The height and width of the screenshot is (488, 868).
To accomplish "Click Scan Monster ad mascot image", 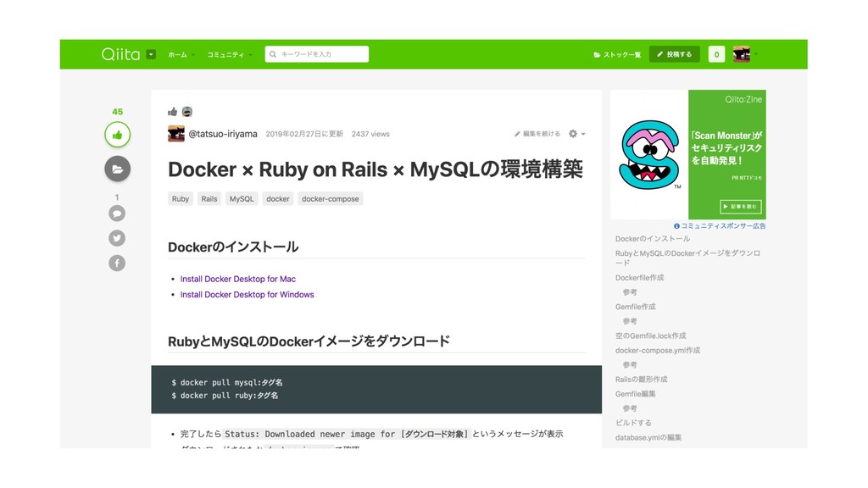I will (x=649, y=155).
